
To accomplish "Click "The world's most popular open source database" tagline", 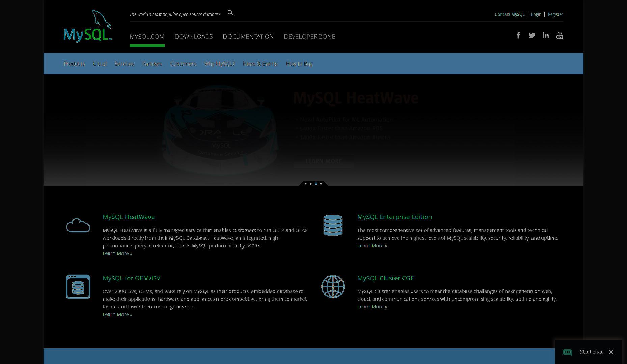I will (175, 14).
